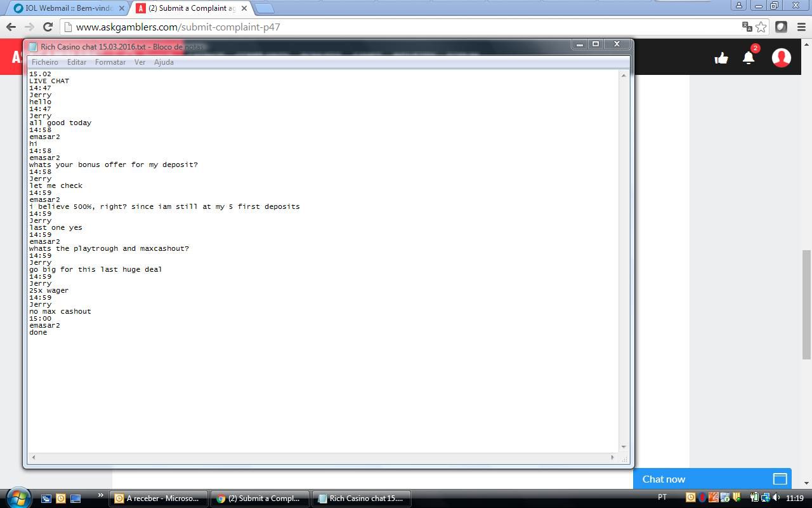Click the 'go big for this last huge deal' line
The height and width of the screenshot is (508, 812).
(96, 269)
